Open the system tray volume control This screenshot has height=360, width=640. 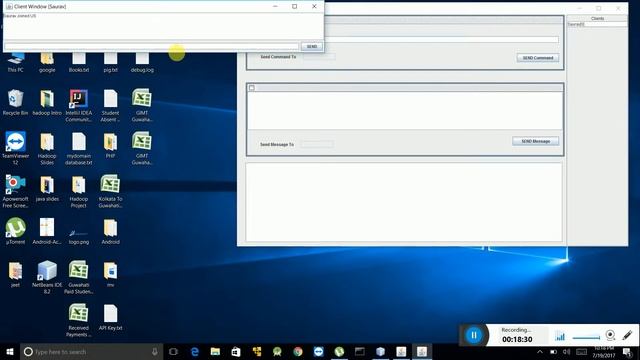(x=566, y=352)
